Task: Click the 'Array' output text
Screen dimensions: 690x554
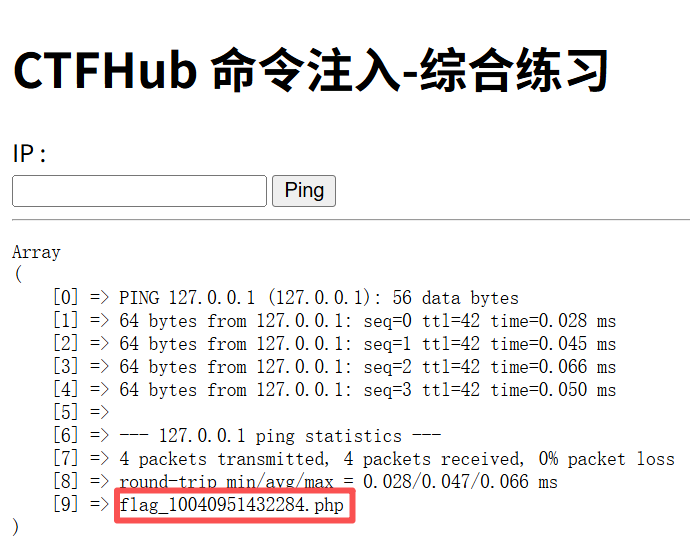Action: point(36,252)
